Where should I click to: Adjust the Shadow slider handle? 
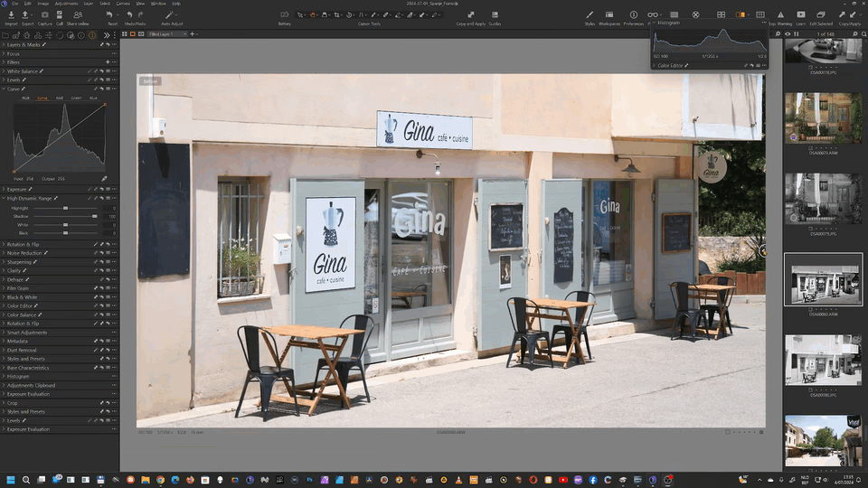pos(95,216)
